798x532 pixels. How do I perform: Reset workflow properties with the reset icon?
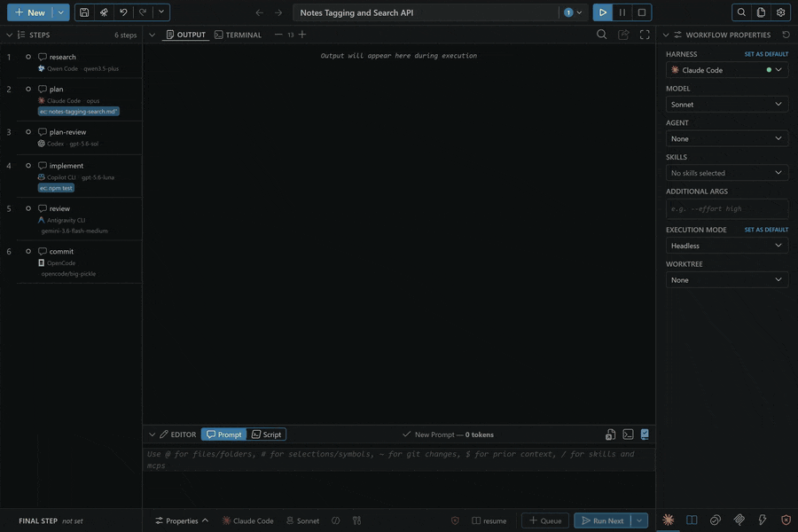pos(786,35)
